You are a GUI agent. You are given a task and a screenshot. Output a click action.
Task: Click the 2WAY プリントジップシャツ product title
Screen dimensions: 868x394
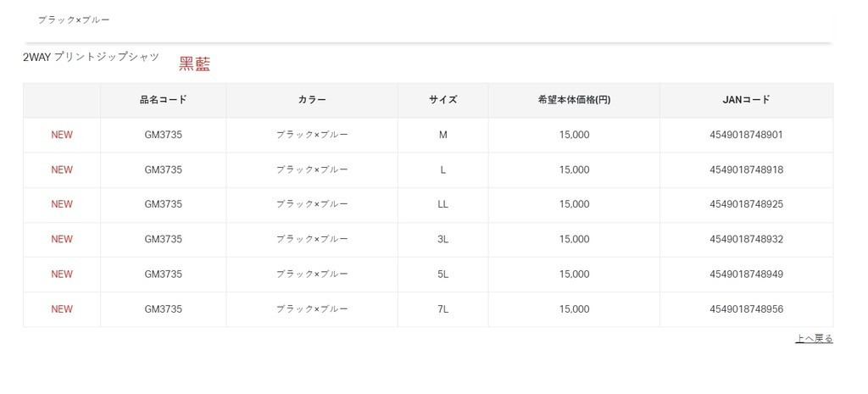click(x=92, y=57)
